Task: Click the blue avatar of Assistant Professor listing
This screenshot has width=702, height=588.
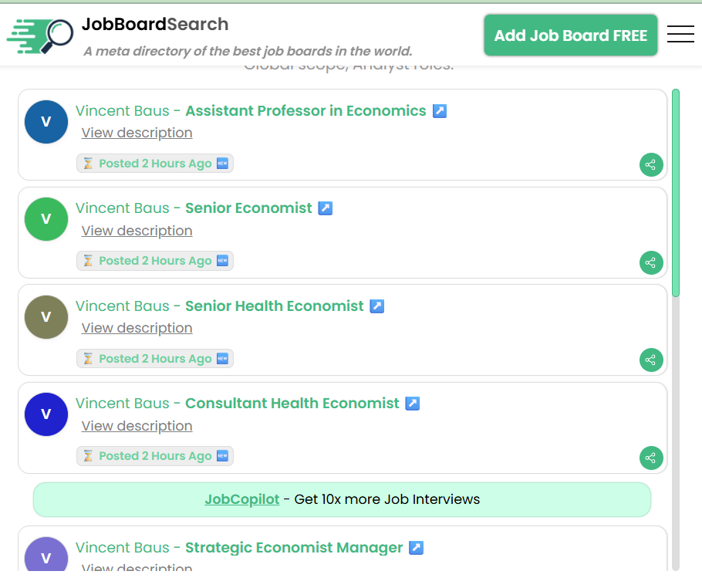Action: [x=46, y=122]
